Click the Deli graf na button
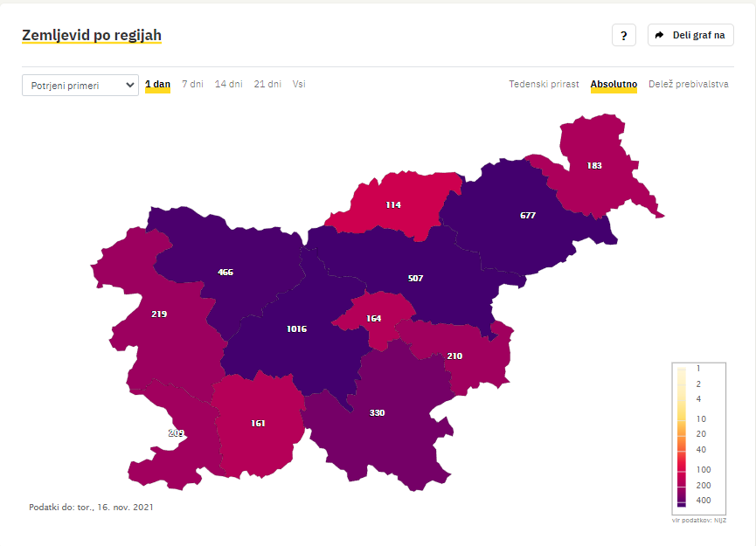Screen dimensions: 756x546 [690, 35]
